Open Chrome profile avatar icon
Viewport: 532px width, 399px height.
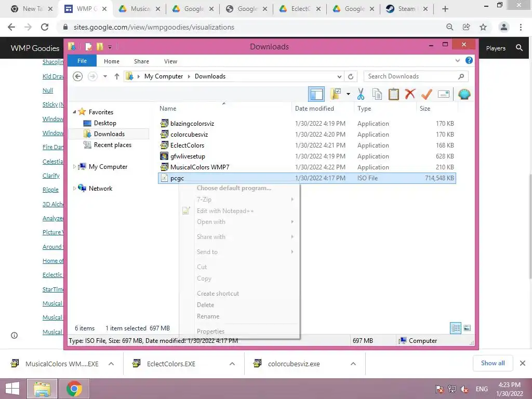click(504, 27)
